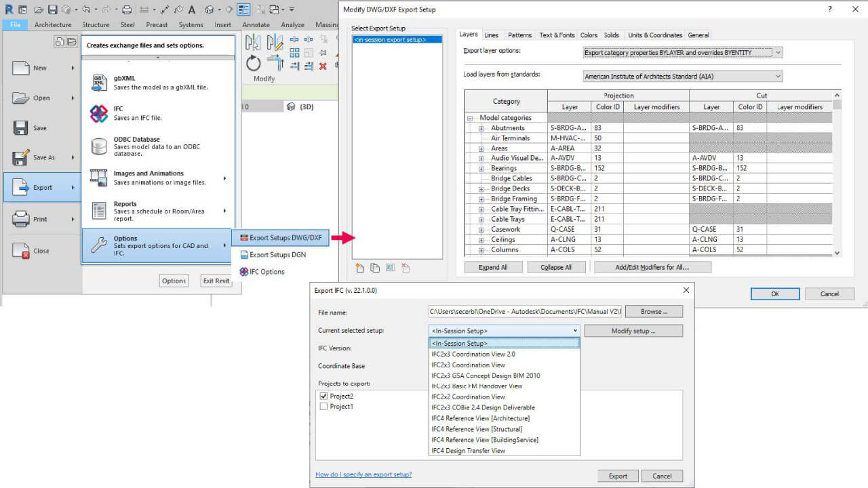Viewport: 868px width, 488px height.
Task: Select the in-session export setup list entry
Action: click(x=397, y=40)
